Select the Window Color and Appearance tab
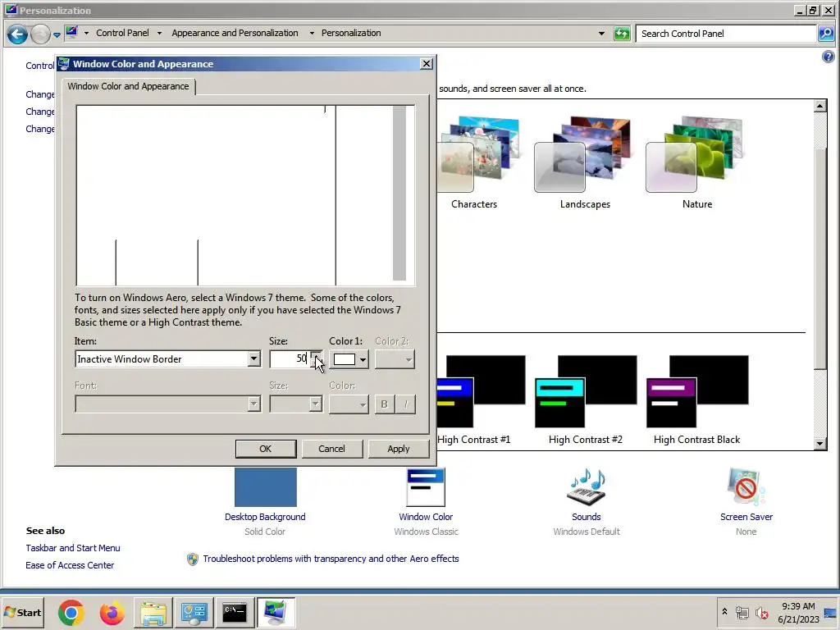840x630 pixels. coord(128,86)
